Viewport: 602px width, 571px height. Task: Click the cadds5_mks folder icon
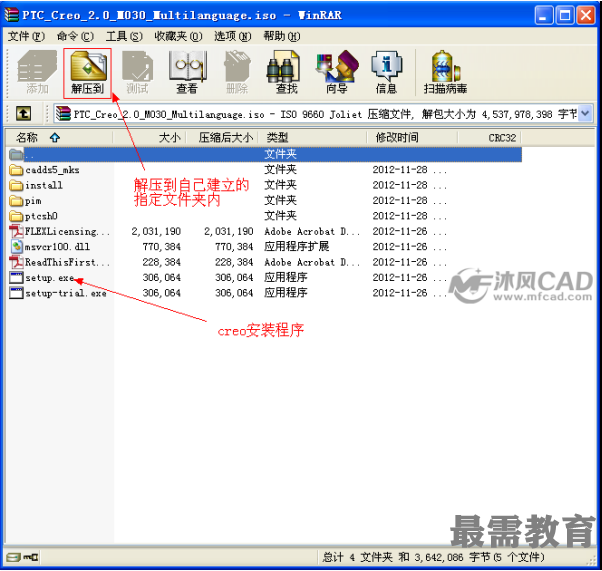(16, 169)
